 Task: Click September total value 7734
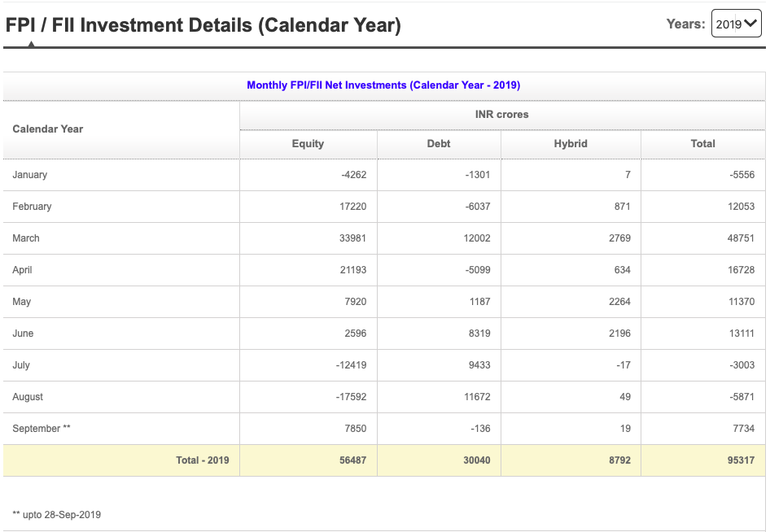[743, 429]
